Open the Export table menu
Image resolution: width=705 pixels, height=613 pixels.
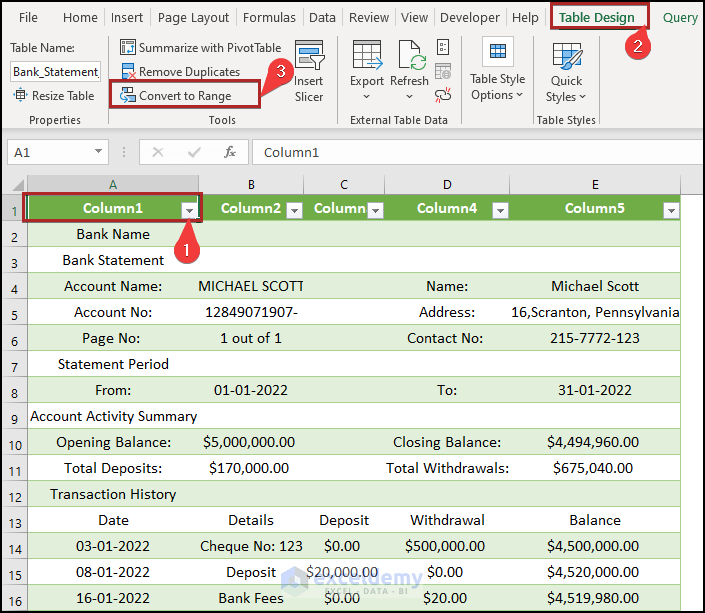click(x=367, y=70)
